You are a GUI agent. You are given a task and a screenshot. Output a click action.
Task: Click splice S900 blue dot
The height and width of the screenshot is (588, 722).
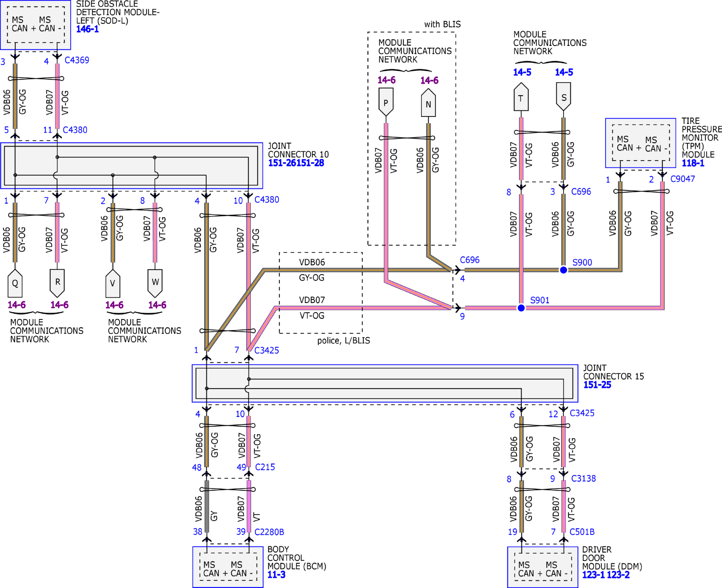pyautogui.click(x=563, y=270)
